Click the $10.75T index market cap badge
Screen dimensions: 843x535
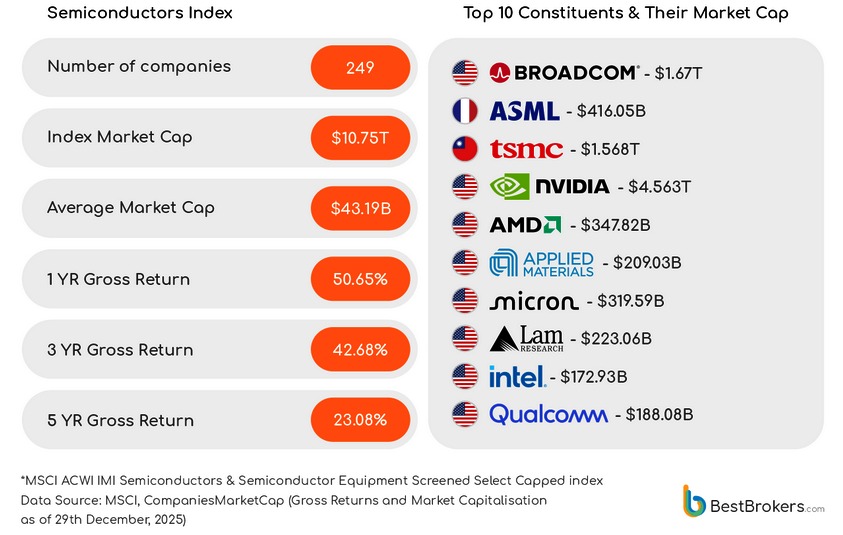pos(361,138)
